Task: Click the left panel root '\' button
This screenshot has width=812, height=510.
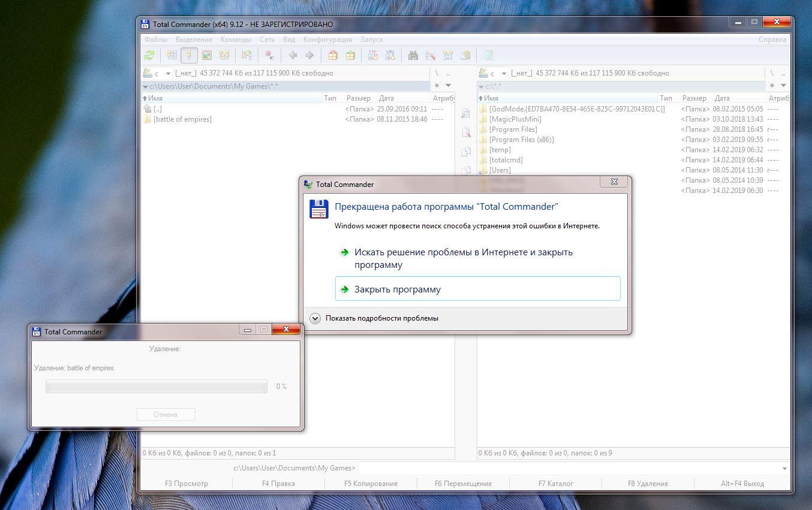Action: coord(437,73)
